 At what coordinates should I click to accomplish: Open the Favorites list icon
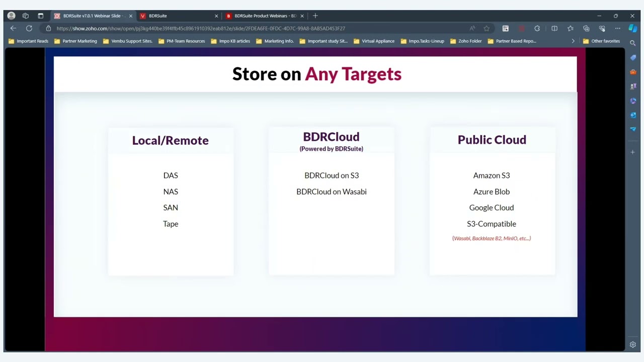(x=570, y=29)
